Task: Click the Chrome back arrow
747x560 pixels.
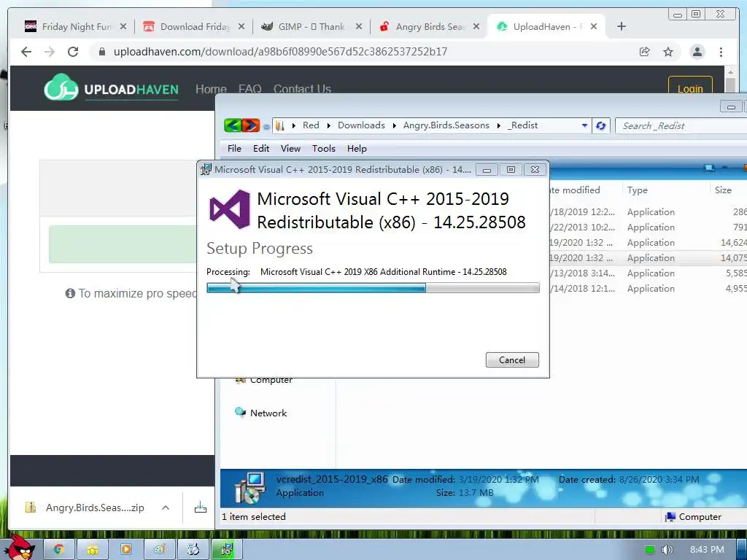Action: click(x=26, y=52)
